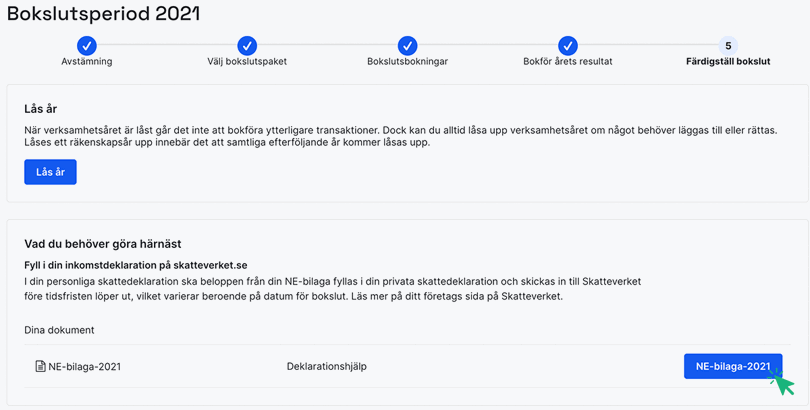Select the Vad du behöver göra härnäst heading
Viewport: 810px width, 410px height.
point(103,244)
